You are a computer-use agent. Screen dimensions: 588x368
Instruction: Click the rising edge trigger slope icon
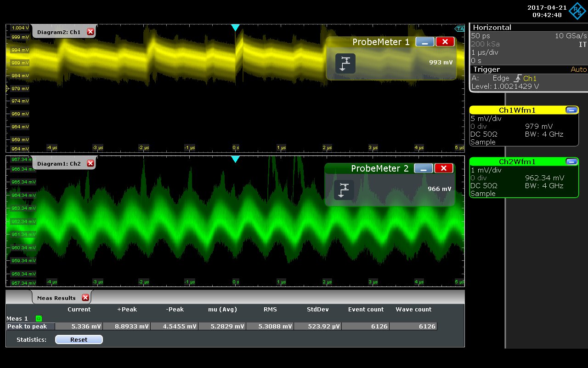click(517, 78)
